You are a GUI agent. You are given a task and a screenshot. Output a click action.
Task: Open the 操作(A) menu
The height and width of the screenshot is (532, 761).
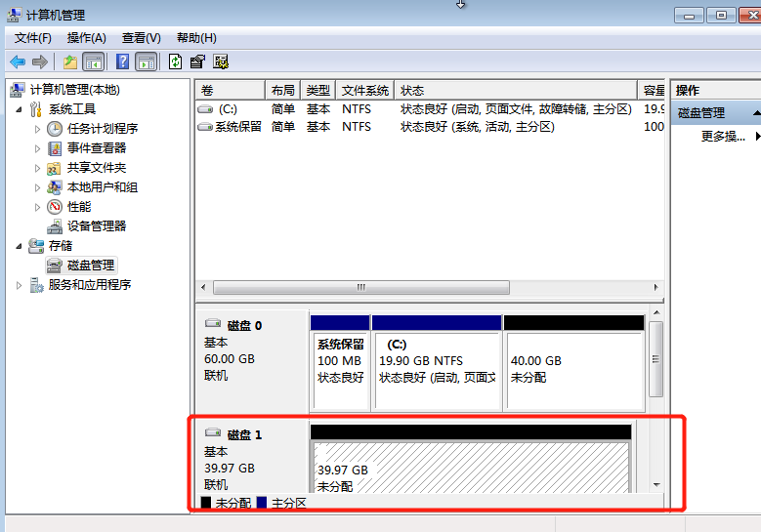(x=86, y=38)
